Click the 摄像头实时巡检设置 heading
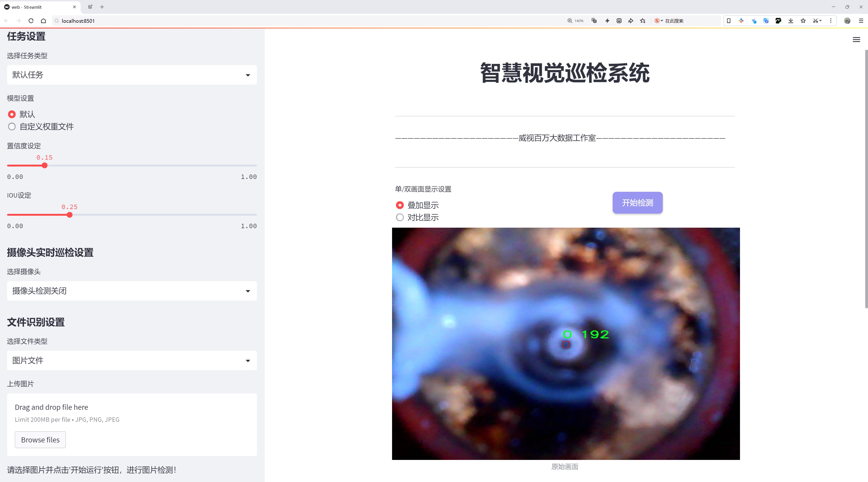This screenshot has width=868, height=482. [x=50, y=252]
